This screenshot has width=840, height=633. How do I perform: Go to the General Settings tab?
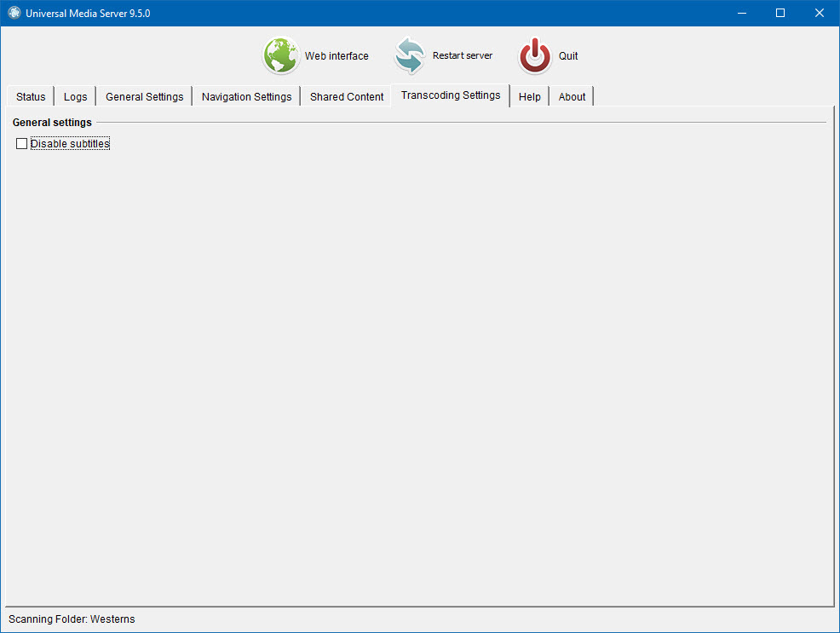pyautogui.click(x=144, y=96)
